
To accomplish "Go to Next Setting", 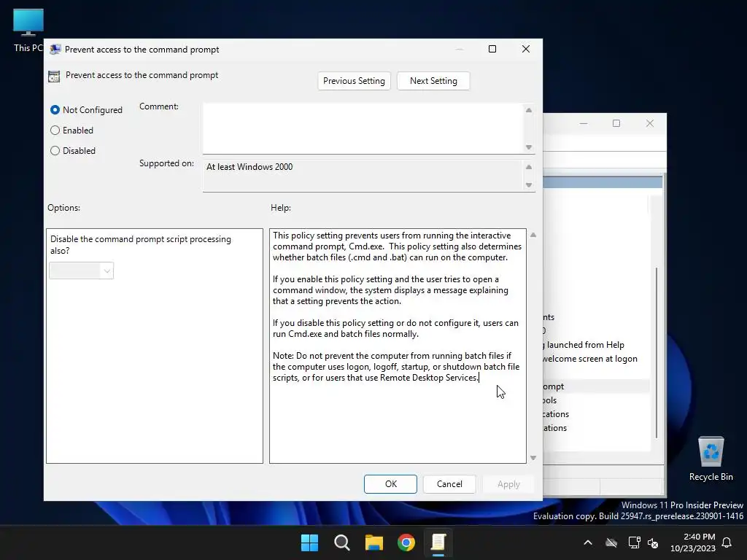I will [433, 81].
